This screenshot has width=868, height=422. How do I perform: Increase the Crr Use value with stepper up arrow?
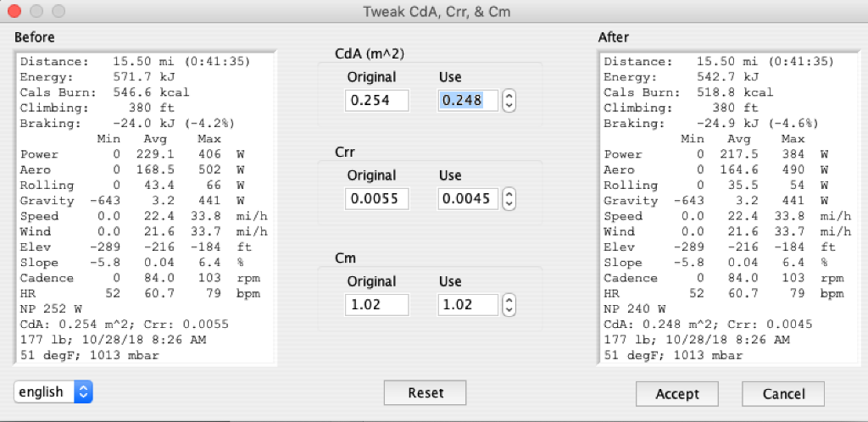click(509, 195)
